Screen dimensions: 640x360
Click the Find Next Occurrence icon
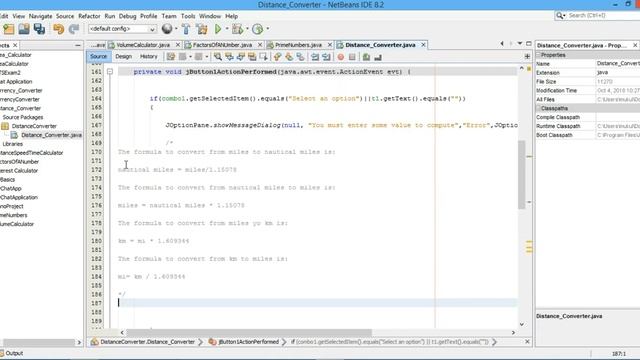pyautogui.click(x=241, y=57)
